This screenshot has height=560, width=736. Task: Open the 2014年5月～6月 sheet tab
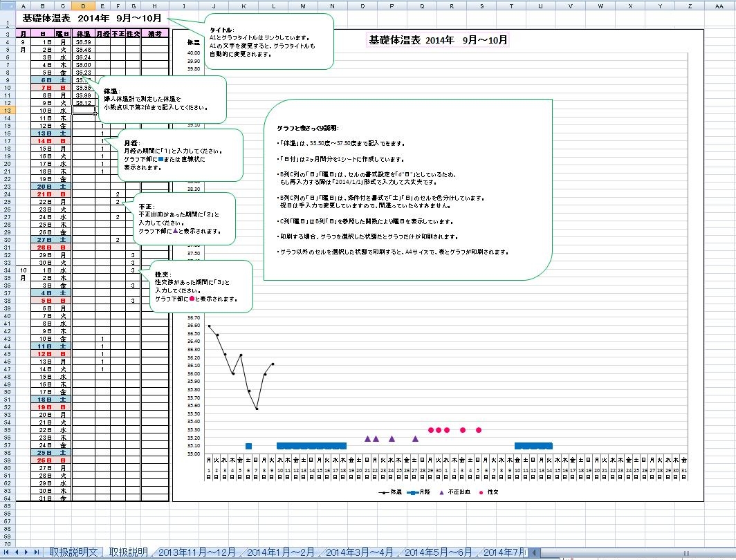[x=438, y=552]
